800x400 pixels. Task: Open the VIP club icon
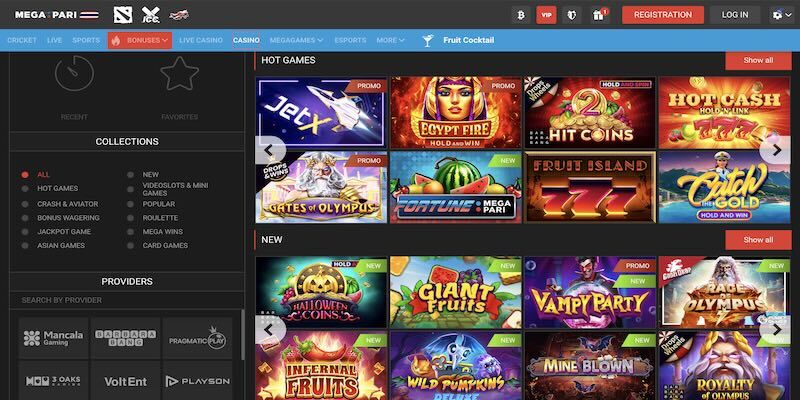[546, 15]
